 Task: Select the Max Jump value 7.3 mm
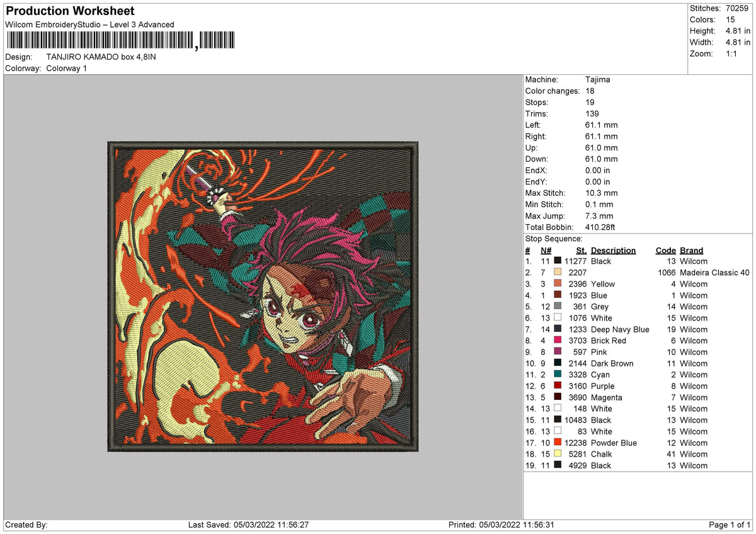pos(598,215)
